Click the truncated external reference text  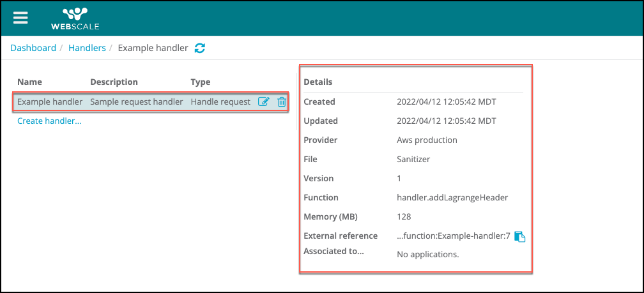pyautogui.click(x=453, y=236)
